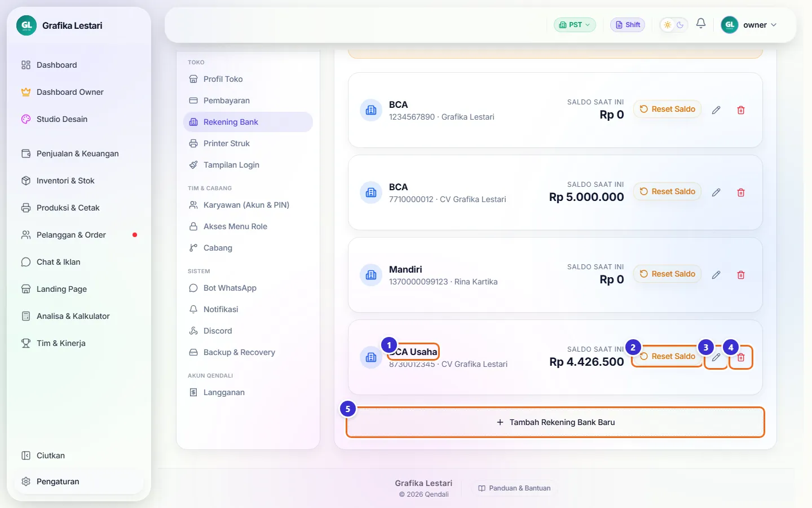The image size is (812, 508).
Task: Reset Saldo for Mandiri account
Action: [667, 274]
